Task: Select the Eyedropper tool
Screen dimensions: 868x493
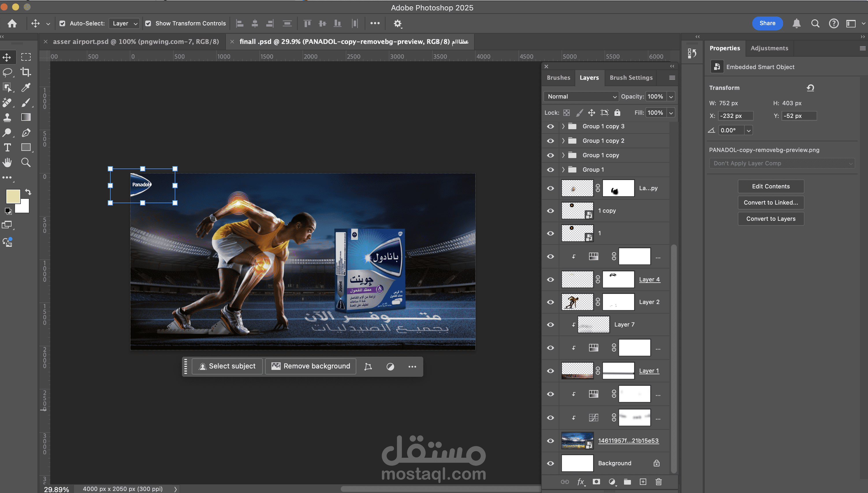Action: tap(26, 87)
